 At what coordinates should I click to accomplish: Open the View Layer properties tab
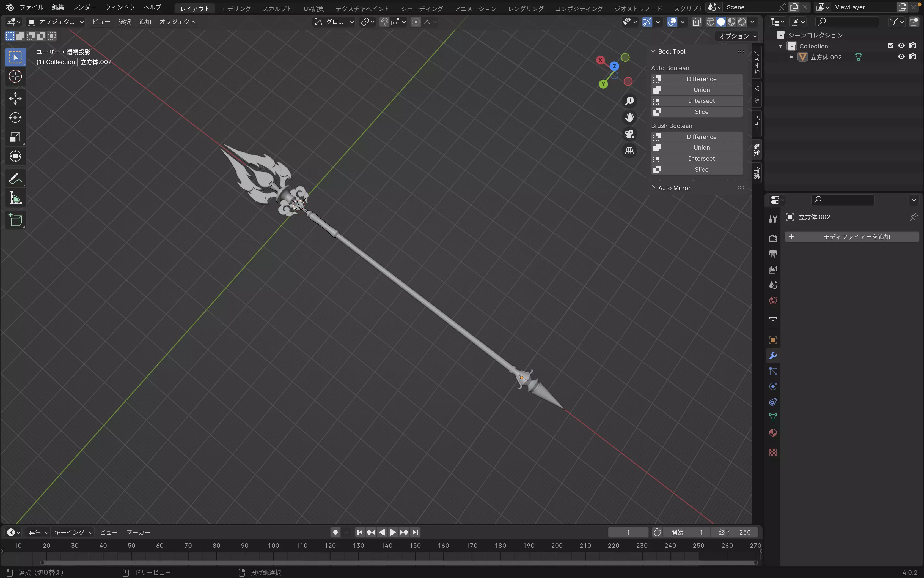(773, 269)
